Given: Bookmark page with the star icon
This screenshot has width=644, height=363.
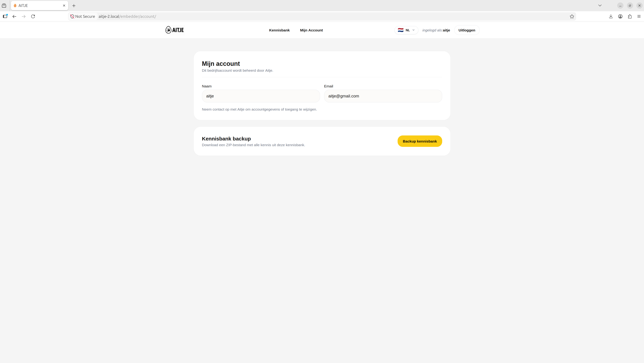Looking at the screenshot, I should click(572, 17).
